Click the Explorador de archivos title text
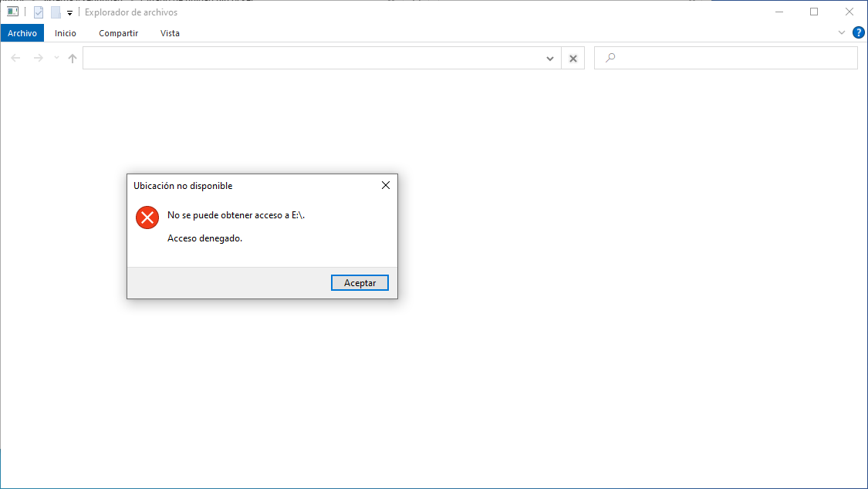The width and height of the screenshot is (868, 489). click(131, 12)
